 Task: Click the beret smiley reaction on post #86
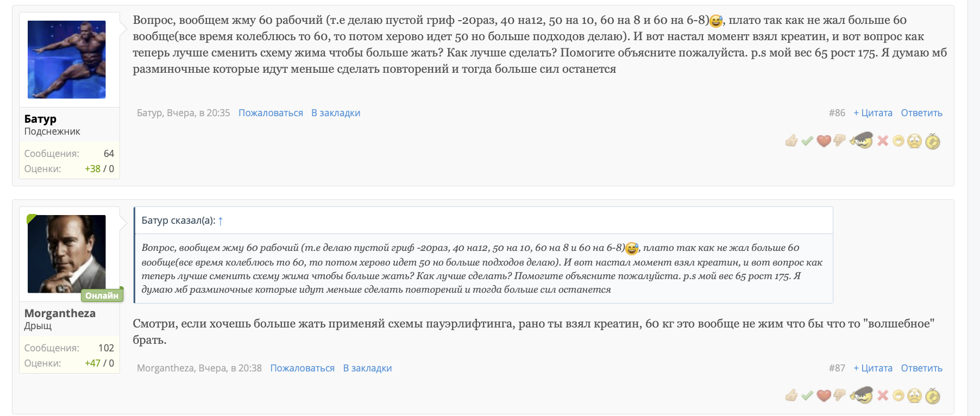point(862,140)
